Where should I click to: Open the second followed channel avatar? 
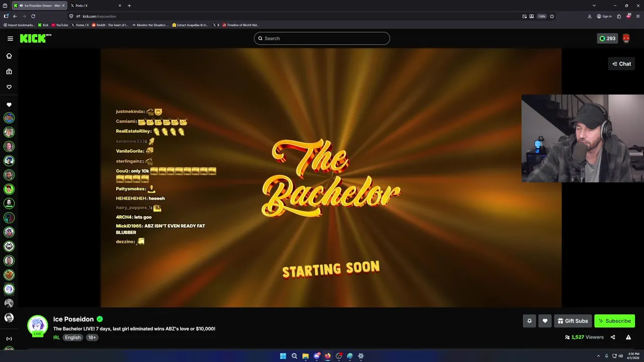[x=9, y=132]
